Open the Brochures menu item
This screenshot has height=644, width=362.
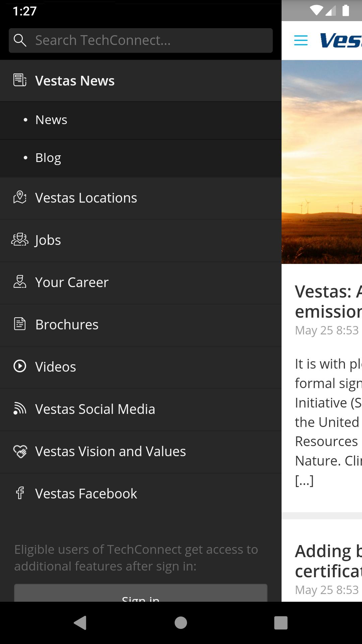coord(141,325)
